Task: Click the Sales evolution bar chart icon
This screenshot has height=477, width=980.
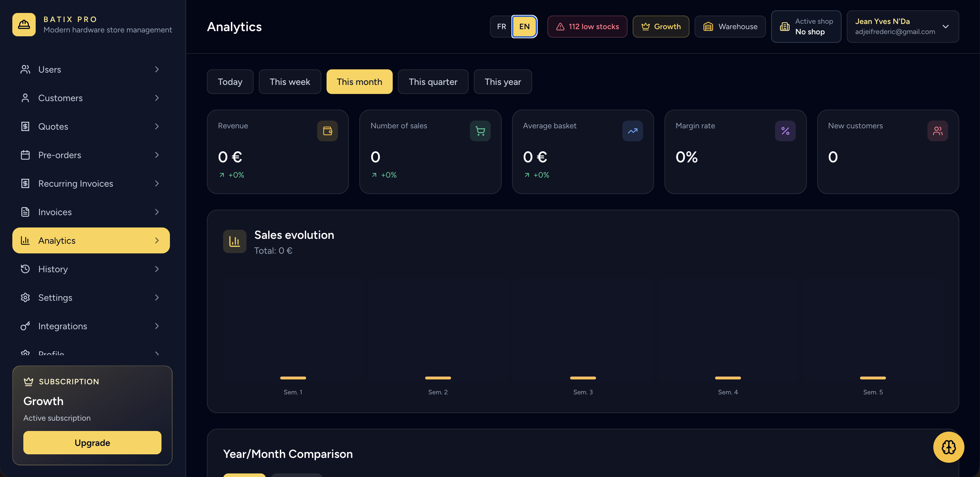Action: click(x=235, y=241)
